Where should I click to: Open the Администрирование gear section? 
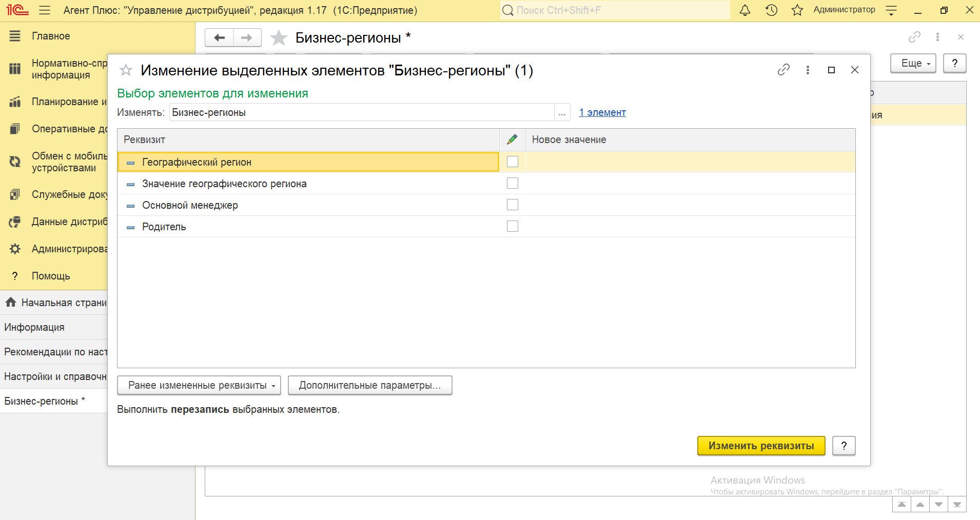[x=56, y=249]
